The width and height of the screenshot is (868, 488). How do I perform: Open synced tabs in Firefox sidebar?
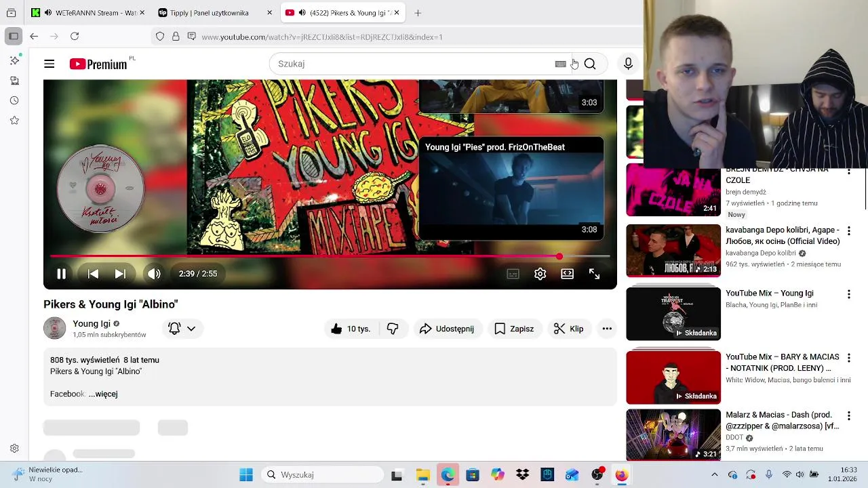[x=14, y=81]
